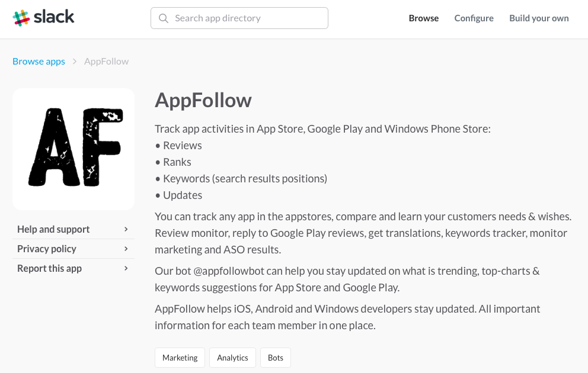The height and width of the screenshot is (373, 588).
Task: Open the Help and support link
Action: (53, 230)
